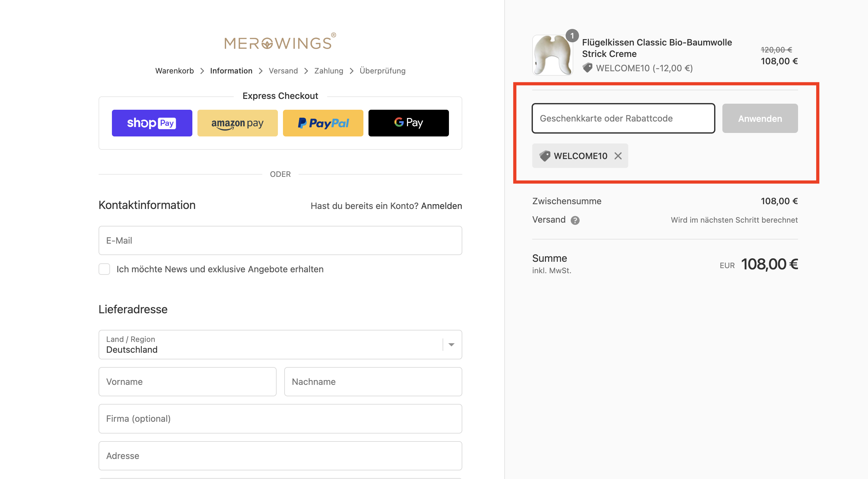Select the Information breadcrumb step
This screenshot has height=479, width=868.
(x=231, y=71)
